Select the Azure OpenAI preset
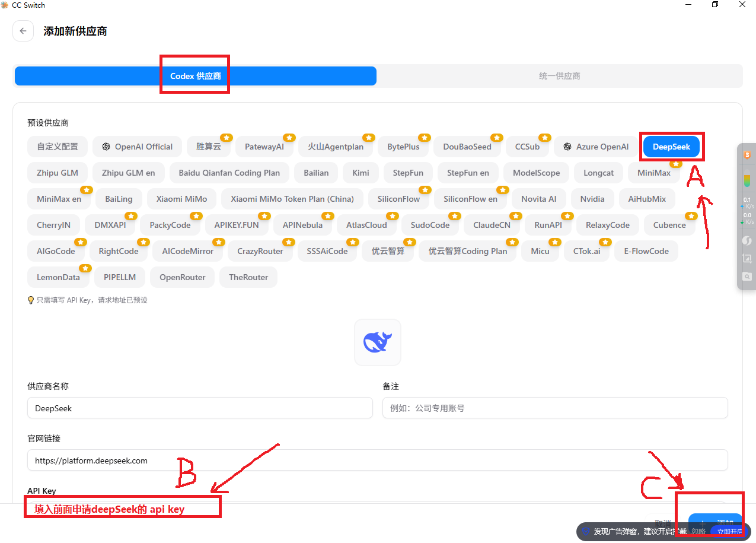The width and height of the screenshot is (756, 543). (596, 147)
